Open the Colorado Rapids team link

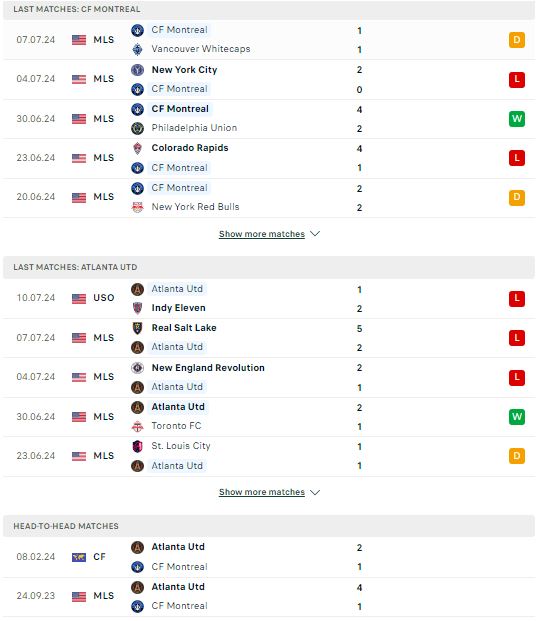pyautogui.click(x=190, y=148)
